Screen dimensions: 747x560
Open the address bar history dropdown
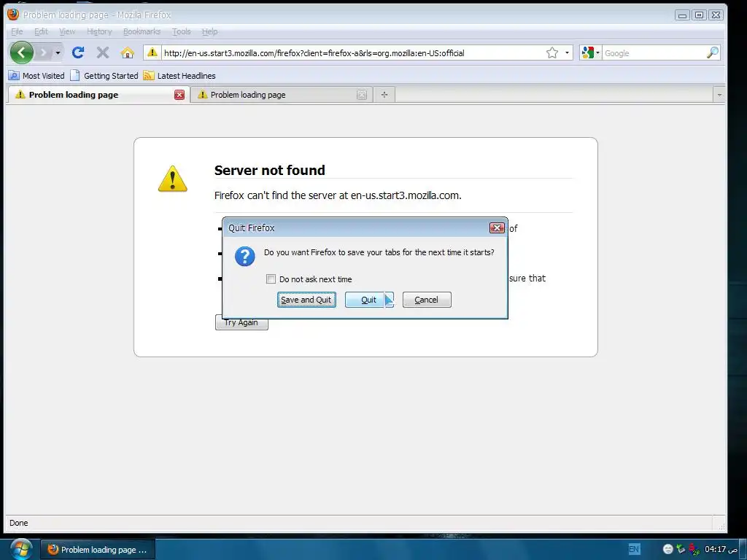pyautogui.click(x=567, y=52)
